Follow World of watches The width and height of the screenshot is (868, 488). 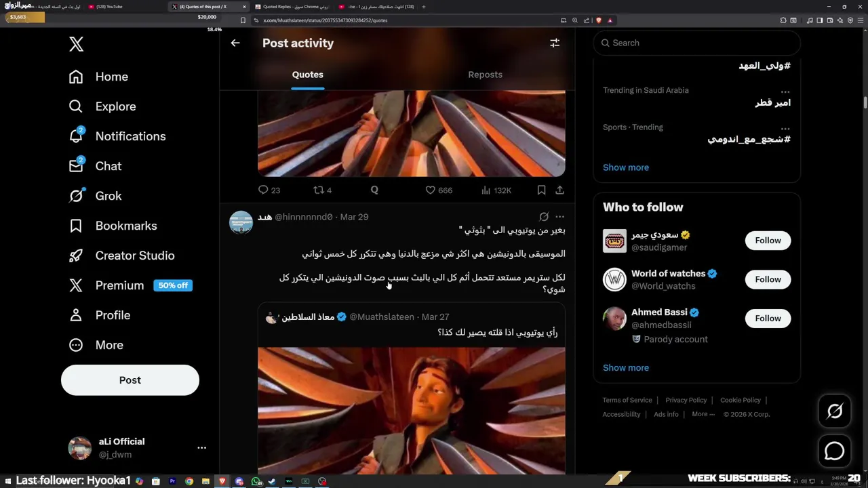[x=768, y=279]
